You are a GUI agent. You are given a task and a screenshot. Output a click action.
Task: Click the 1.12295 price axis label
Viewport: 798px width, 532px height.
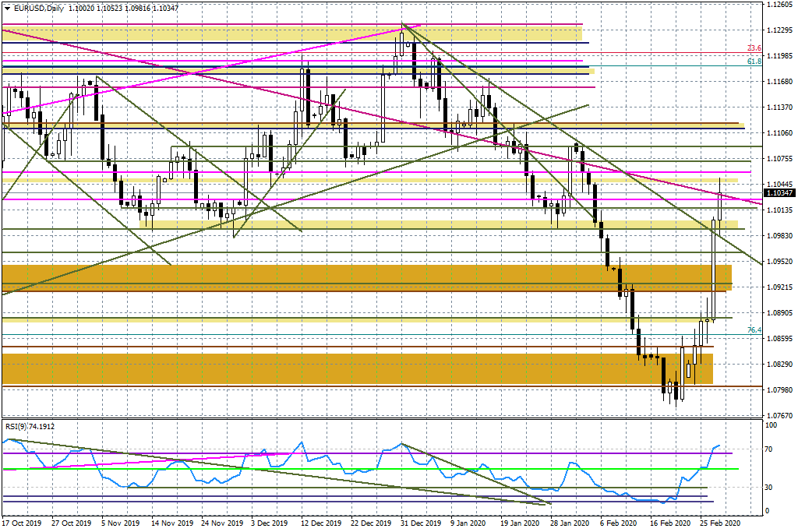[x=779, y=30]
